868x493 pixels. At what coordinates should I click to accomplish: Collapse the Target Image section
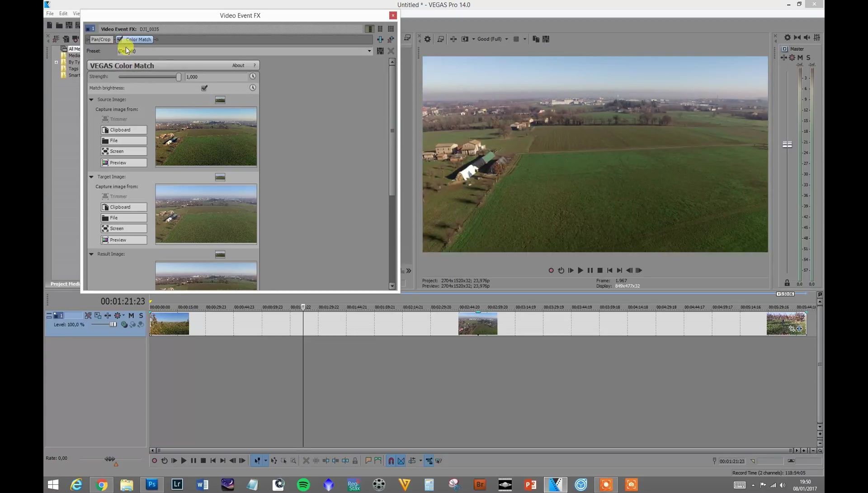click(91, 177)
